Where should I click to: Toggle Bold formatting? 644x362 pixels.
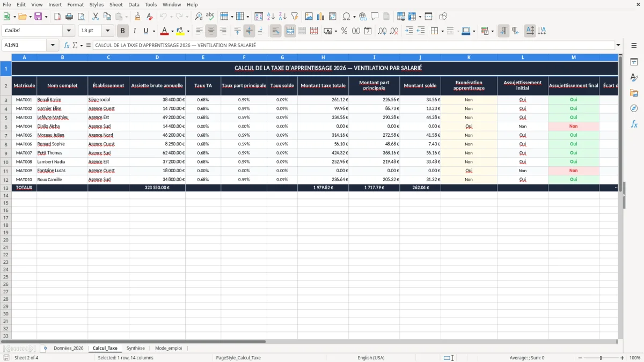tap(122, 31)
